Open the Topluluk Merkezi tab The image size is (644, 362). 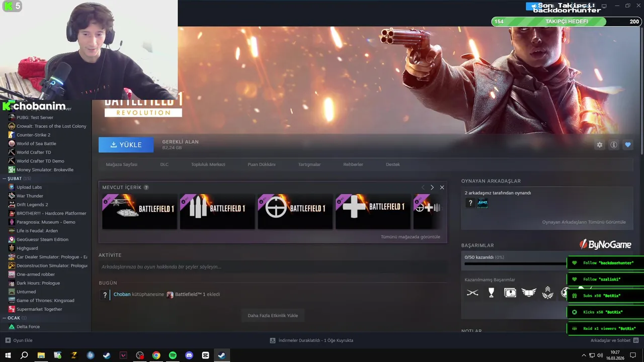coord(208,164)
